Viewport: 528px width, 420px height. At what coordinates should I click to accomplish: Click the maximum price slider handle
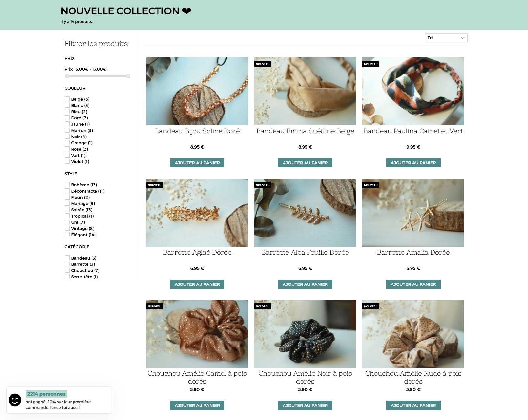click(128, 76)
